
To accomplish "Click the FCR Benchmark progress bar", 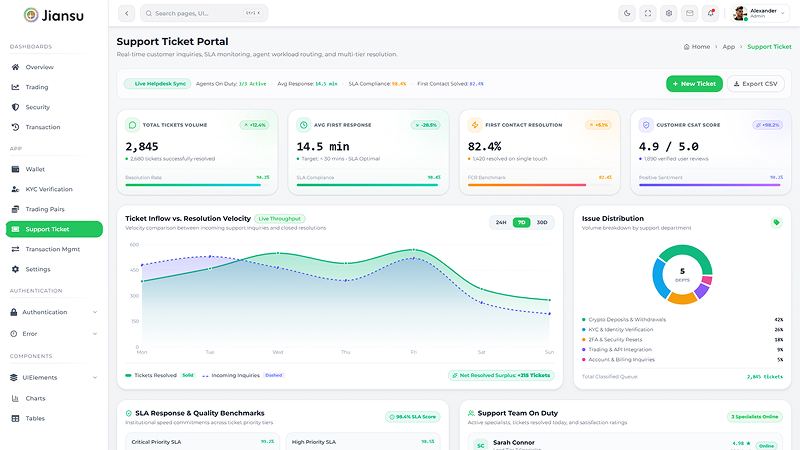I will click(x=540, y=185).
